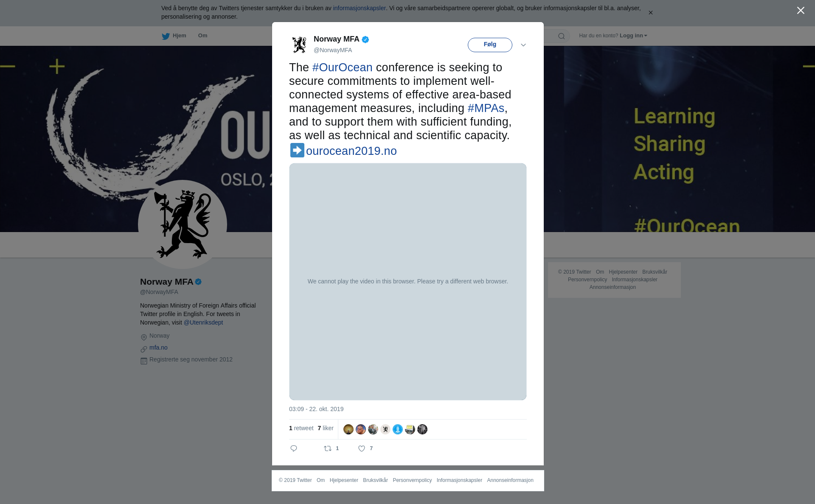Visit the ourocean2019.no link
This screenshot has width=815, height=504.
click(351, 151)
